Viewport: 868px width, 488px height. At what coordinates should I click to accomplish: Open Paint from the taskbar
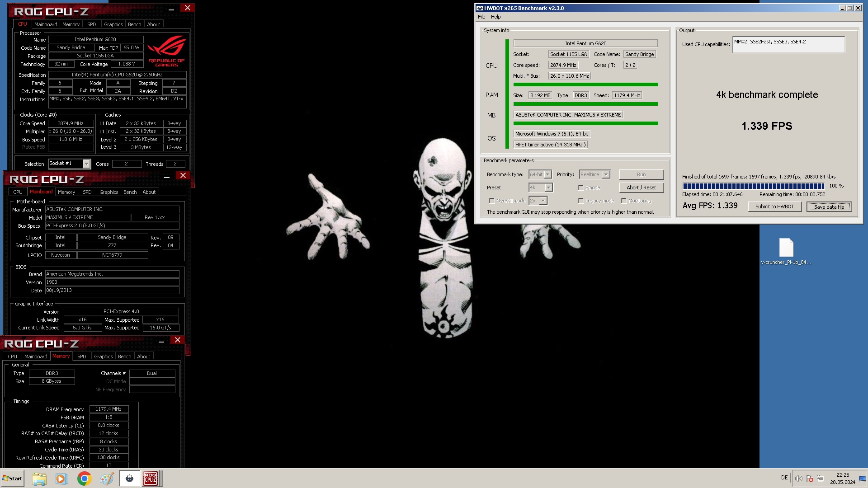tap(107, 479)
